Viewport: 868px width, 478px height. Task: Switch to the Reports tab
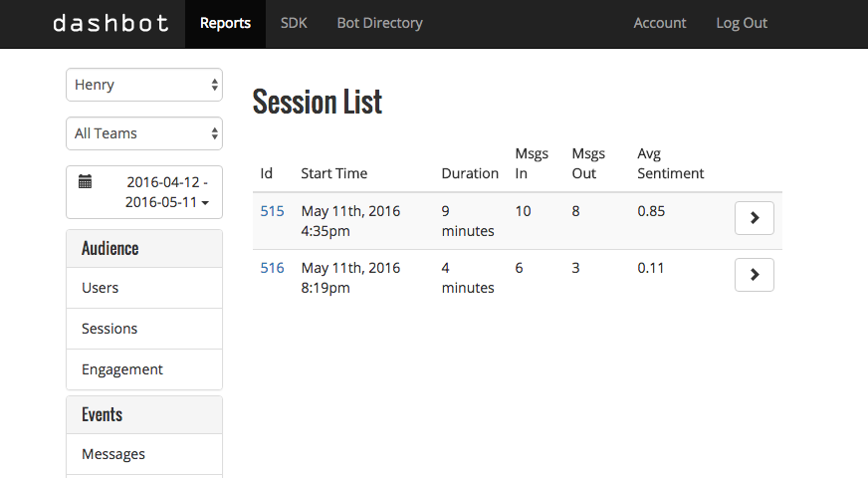click(225, 23)
